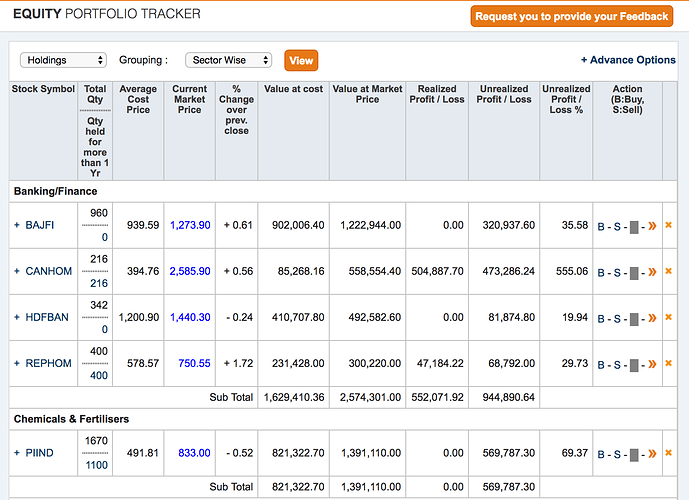Click B (Buy) for BAJFI
This screenshot has height=500, width=689.
coord(601,227)
